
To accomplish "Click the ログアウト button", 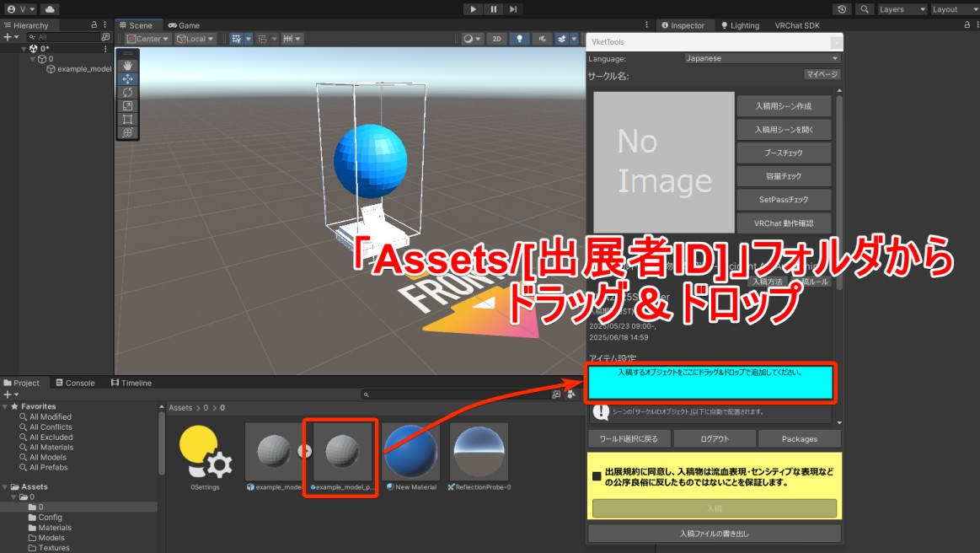I will (715, 438).
